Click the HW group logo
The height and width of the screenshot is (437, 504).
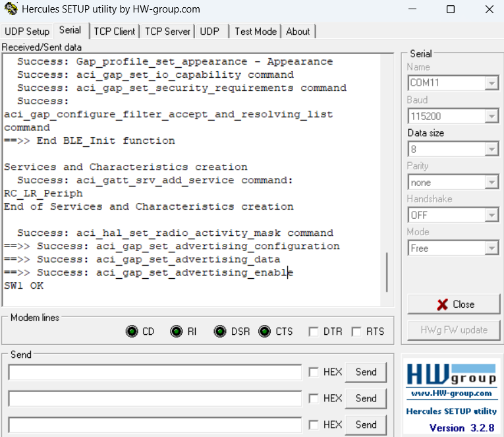pyautogui.click(x=451, y=374)
